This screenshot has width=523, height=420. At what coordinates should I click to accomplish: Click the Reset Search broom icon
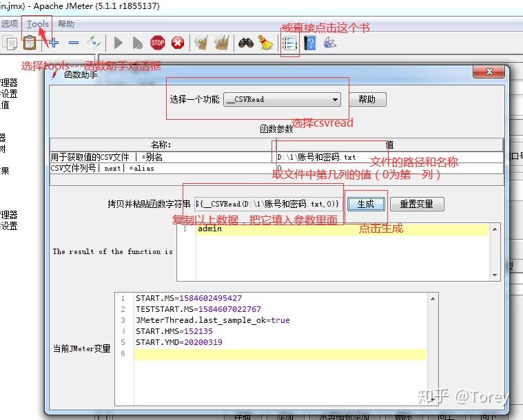point(265,43)
